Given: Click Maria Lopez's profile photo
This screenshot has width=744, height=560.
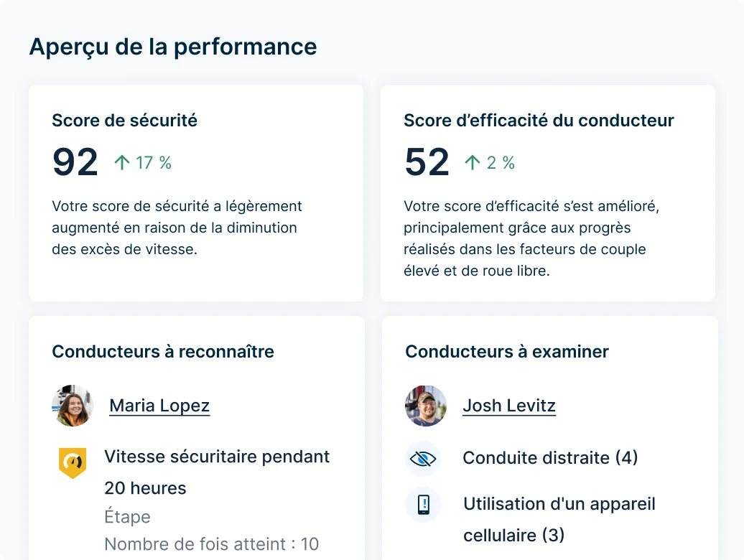Looking at the screenshot, I should tap(73, 406).
